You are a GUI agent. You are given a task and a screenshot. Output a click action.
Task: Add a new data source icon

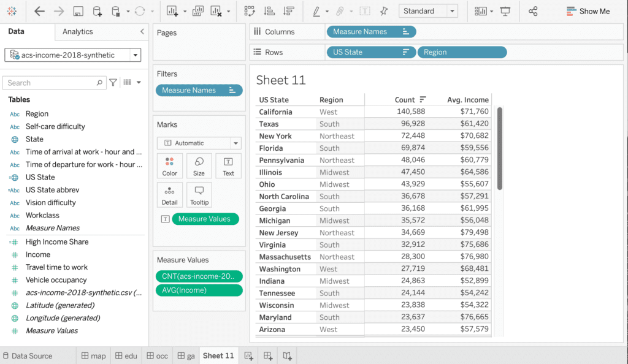click(97, 11)
